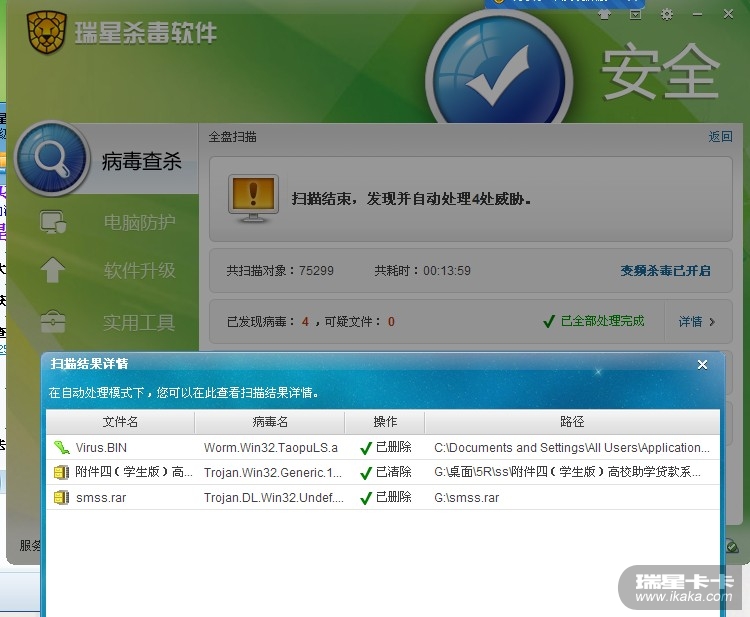Sort by 文件名 column header
Viewport: 750px width, 617px height.
120,421
